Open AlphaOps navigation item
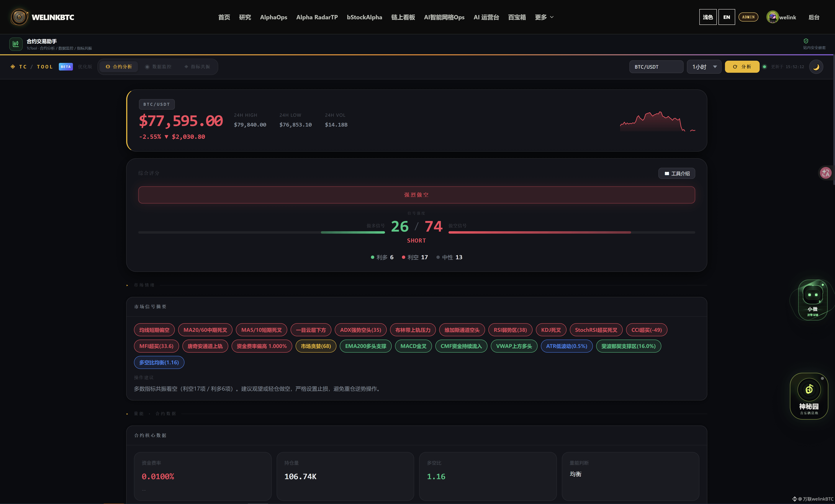 274,17
